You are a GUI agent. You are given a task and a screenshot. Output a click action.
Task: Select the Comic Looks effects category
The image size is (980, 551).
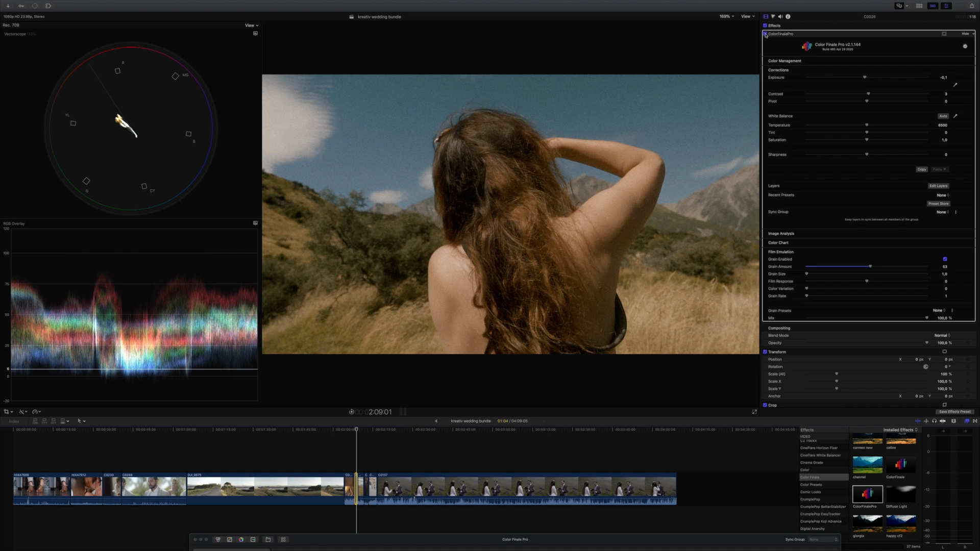tap(811, 492)
